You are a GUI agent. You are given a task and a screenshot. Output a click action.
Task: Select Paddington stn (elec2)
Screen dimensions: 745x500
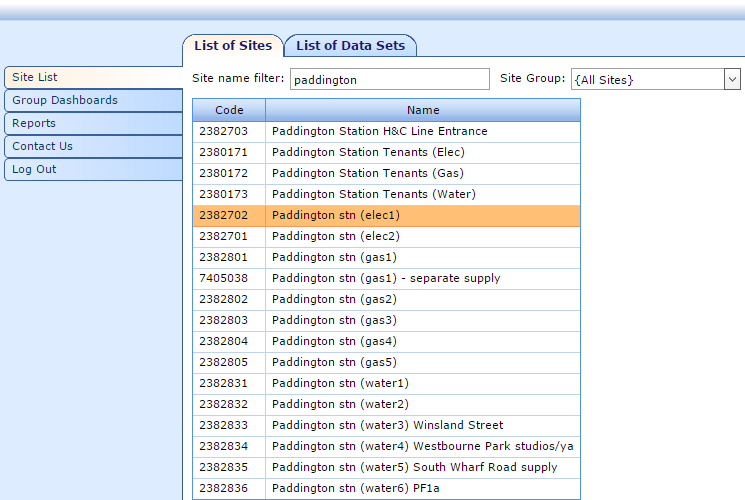tap(386, 236)
